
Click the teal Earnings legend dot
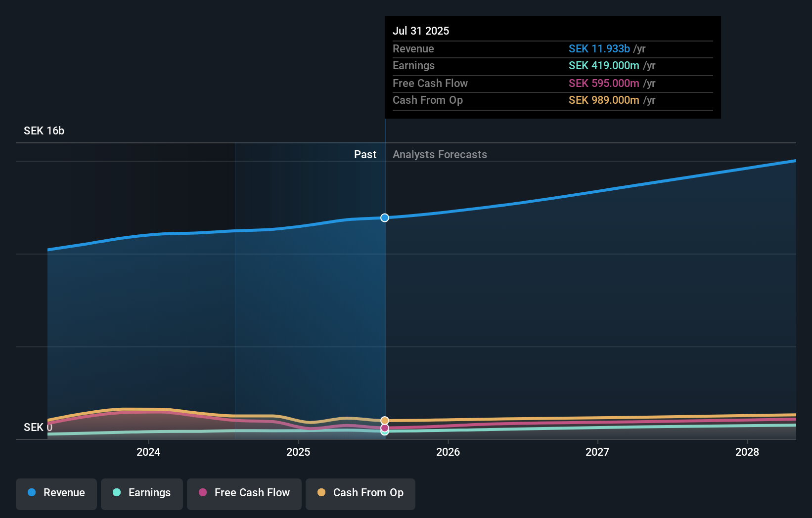coord(116,492)
